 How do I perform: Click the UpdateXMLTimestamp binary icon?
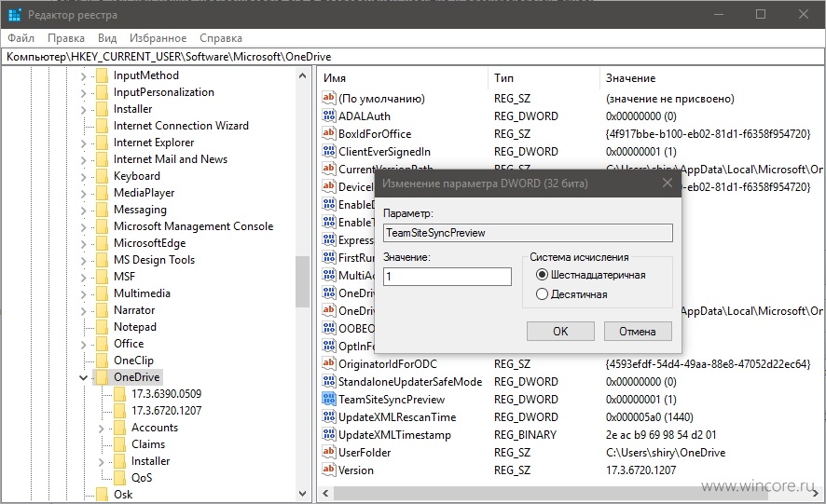click(329, 434)
